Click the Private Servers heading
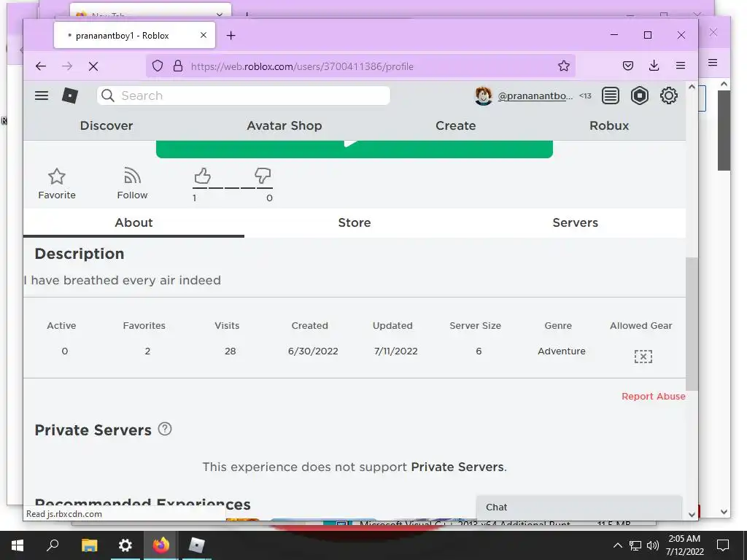747x560 pixels. pyautogui.click(x=93, y=430)
